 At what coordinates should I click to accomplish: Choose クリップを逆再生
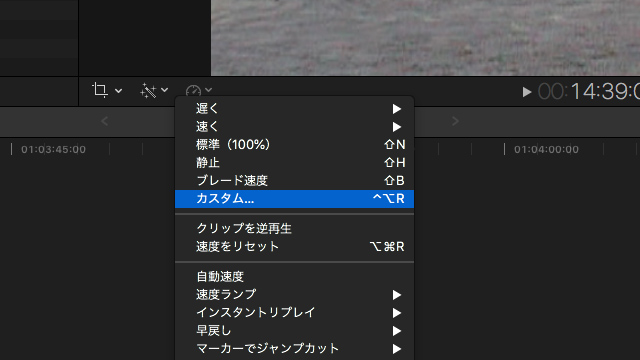294,229
